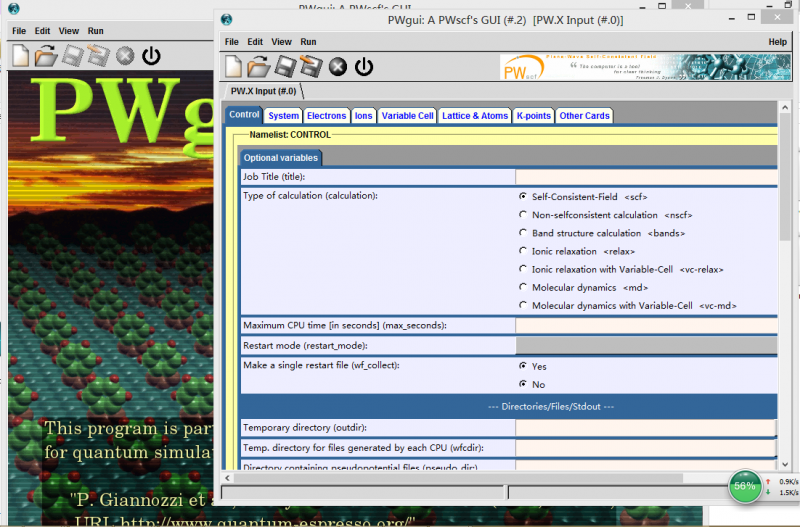Open Run menu in front PWgui window
The height and width of the screenshot is (527, 800).
click(x=308, y=42)
